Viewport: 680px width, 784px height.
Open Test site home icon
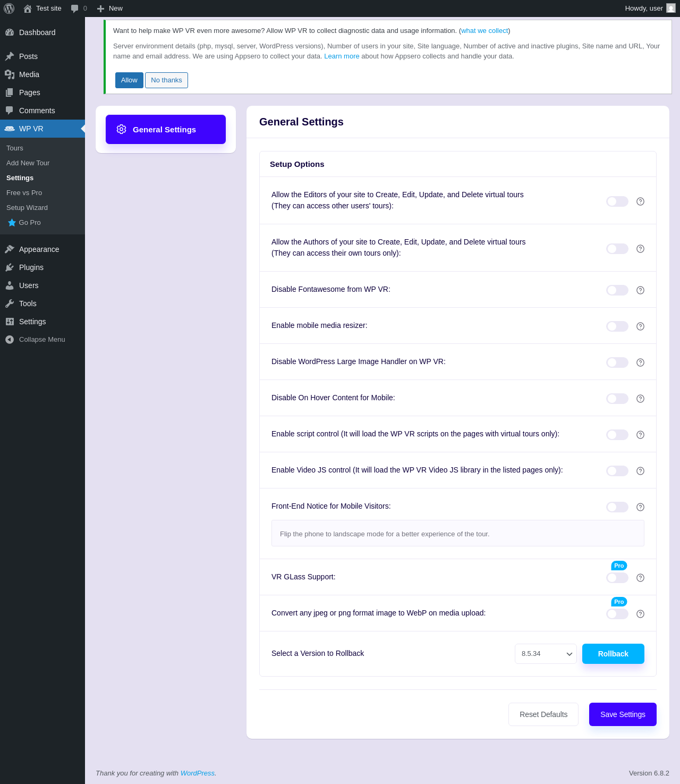point(28,9)
